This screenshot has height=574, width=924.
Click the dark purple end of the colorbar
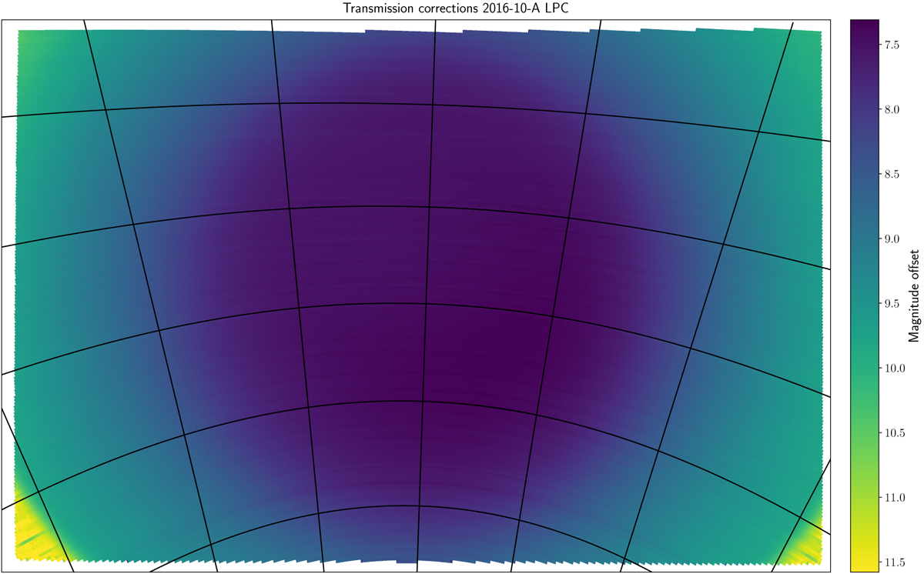[862, 25]
